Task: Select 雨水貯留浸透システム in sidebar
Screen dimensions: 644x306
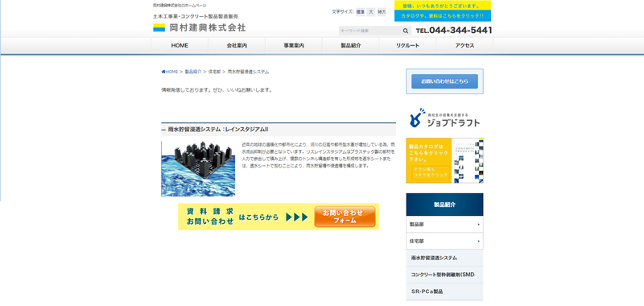Action: 444,258
